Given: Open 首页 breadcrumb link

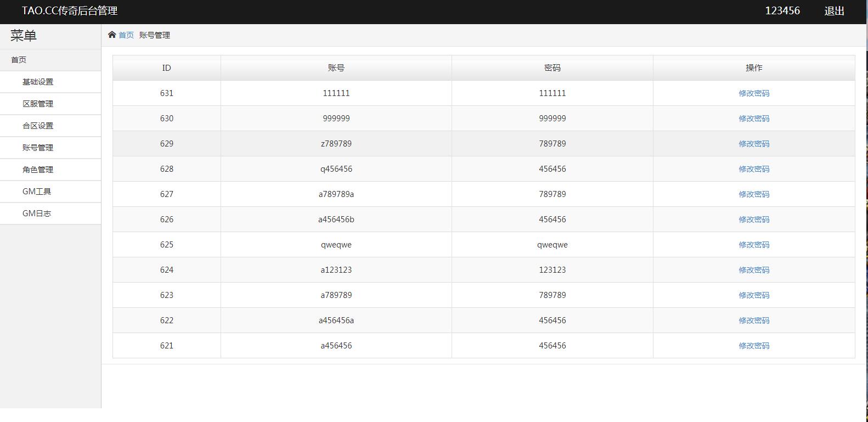Looking at the screenshot, I should point(126,35).
